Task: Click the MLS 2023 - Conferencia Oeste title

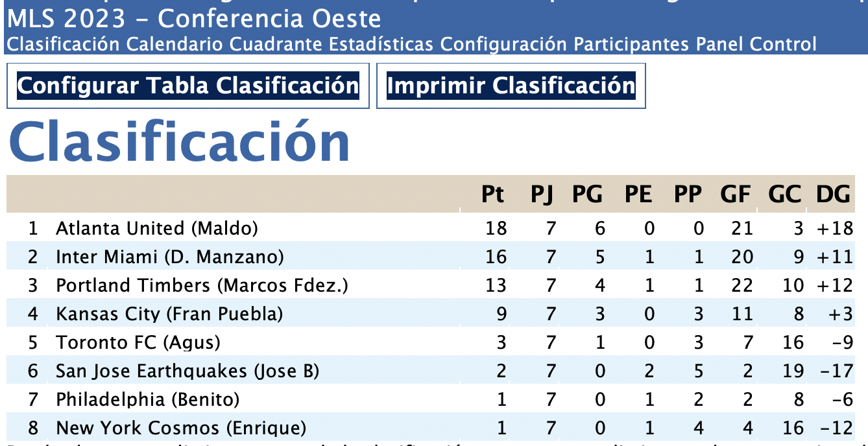Action: (x=194, y=19)
